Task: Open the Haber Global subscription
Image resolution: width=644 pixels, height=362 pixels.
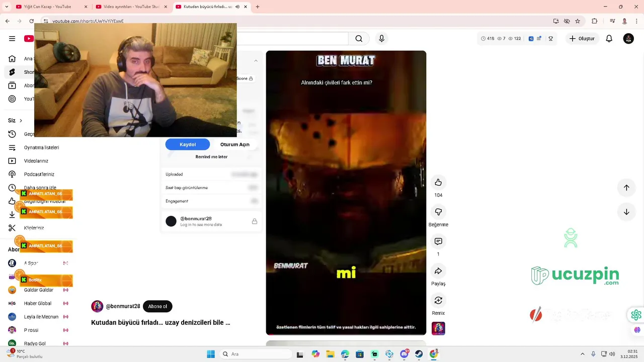Action: [x=39, y=303]
